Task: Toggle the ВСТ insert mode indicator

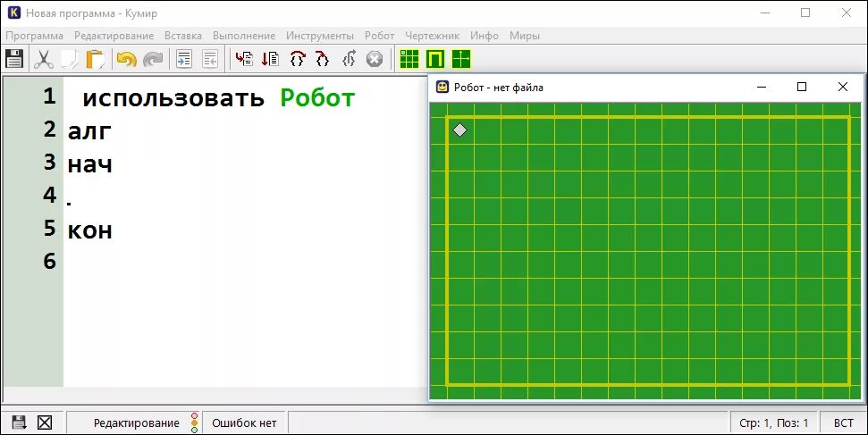Action: pyautogui.click(x=844, y=422)
